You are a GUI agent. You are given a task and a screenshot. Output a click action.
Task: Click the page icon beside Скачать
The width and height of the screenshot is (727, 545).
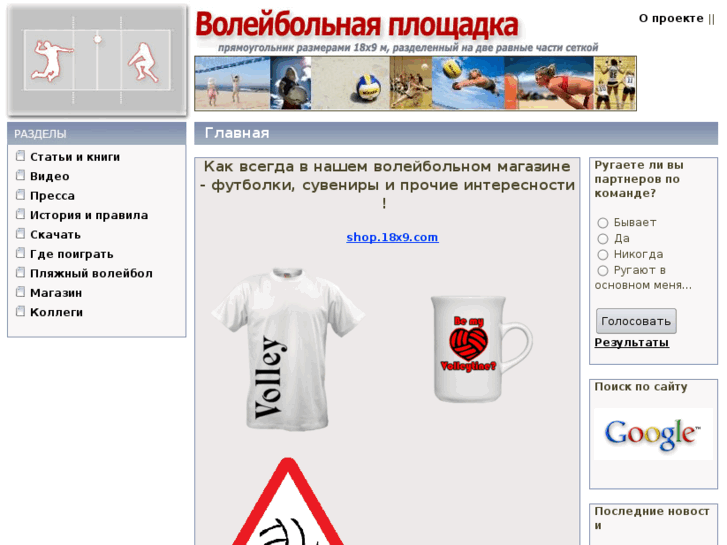20,234
